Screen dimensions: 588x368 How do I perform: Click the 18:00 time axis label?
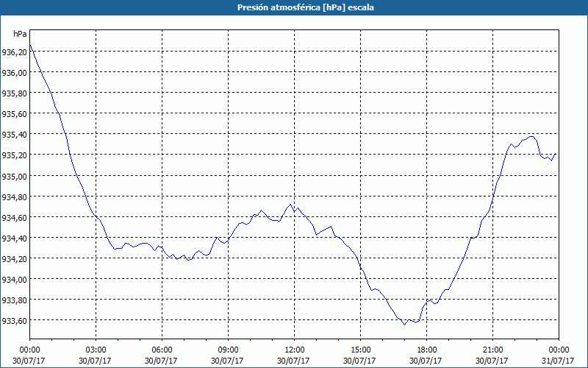pyautogui.click(x=426, y=350)
